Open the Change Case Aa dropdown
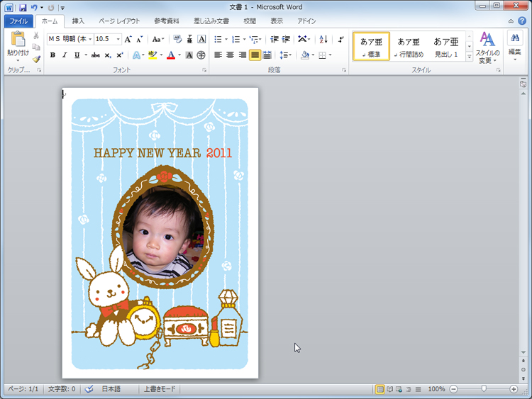 click(x=158, y=39)
